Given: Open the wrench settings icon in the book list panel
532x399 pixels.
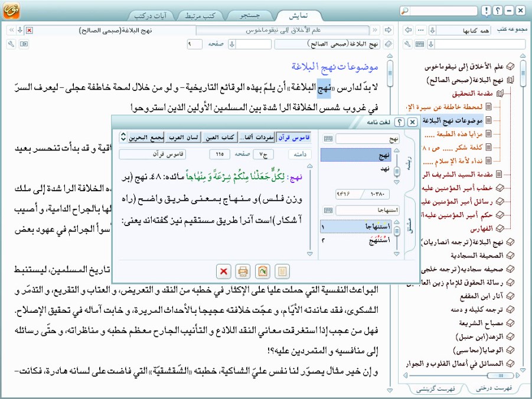Looking at the screenshot, I should [x=407, y=44].
